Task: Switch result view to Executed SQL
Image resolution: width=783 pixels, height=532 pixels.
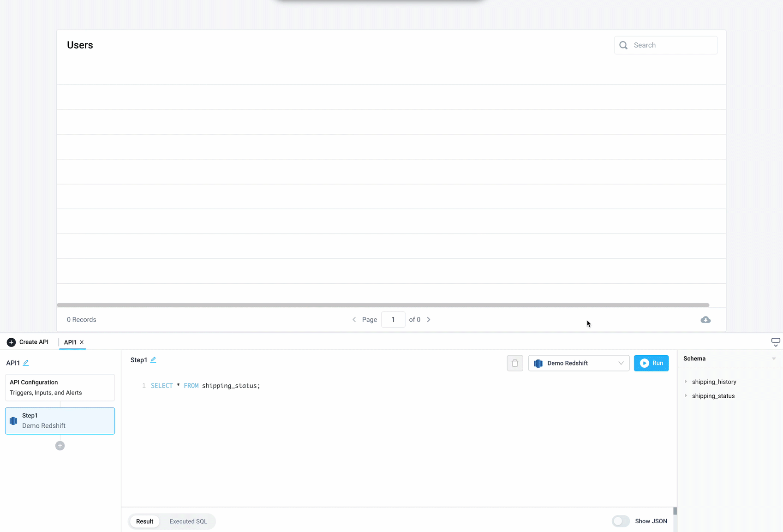Action: (187, 521)
